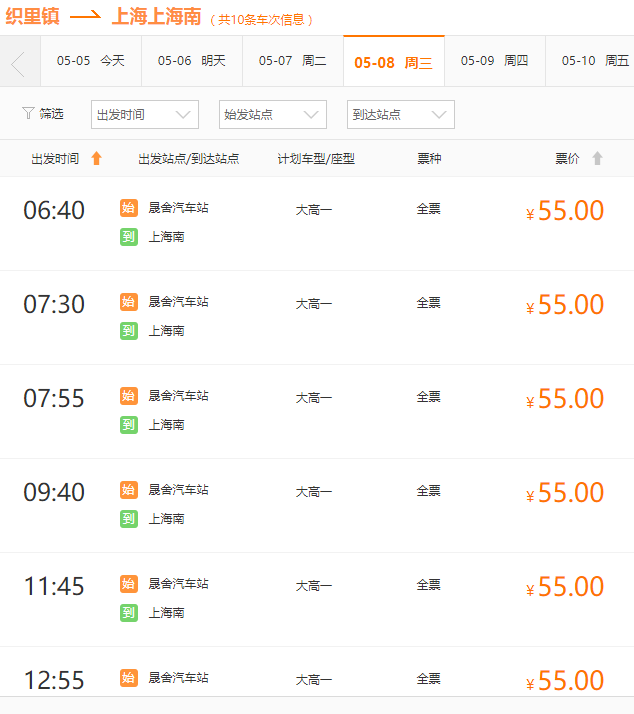The height and width of the screenshot is (714, 634).
Task: Click 上海南 in the 07:30 row
Action: click(x=167, y=331)
